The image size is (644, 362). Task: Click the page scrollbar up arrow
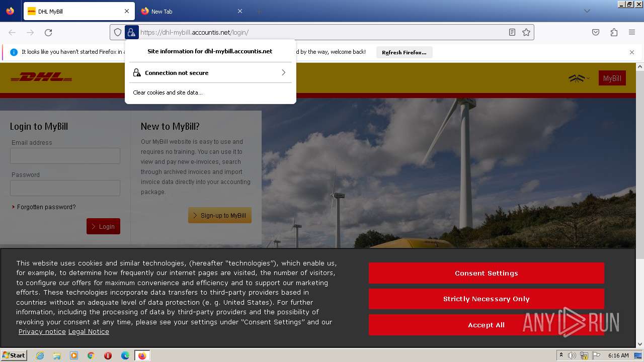tap(640, 66)
